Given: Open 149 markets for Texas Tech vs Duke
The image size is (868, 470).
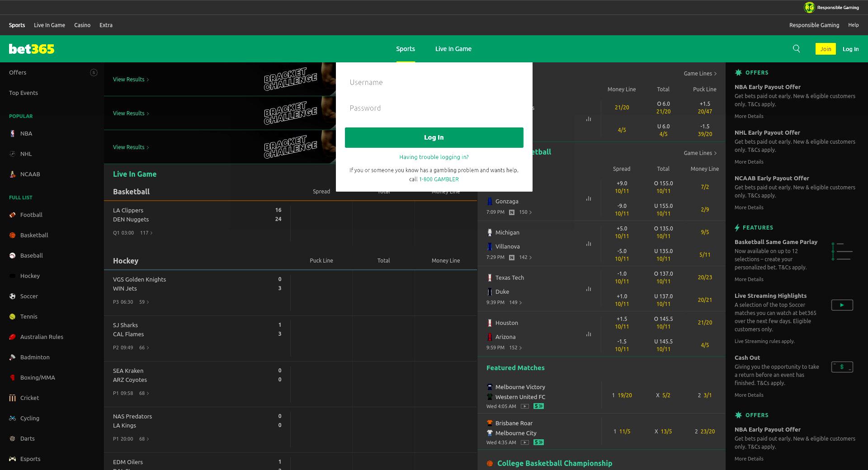Looking at the screenshot, I should pos(515,302).
